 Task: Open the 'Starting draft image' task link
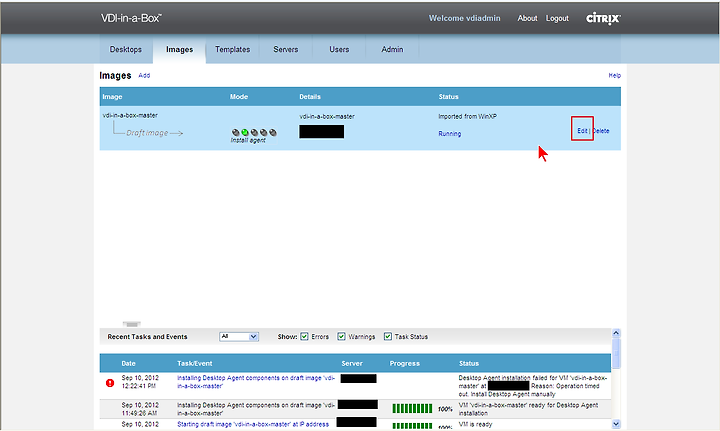click(x=253, y=424)
